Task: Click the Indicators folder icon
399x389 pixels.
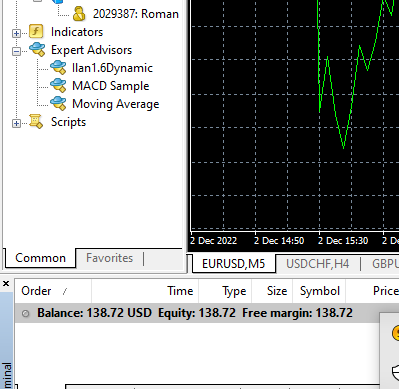Action: 36,32
